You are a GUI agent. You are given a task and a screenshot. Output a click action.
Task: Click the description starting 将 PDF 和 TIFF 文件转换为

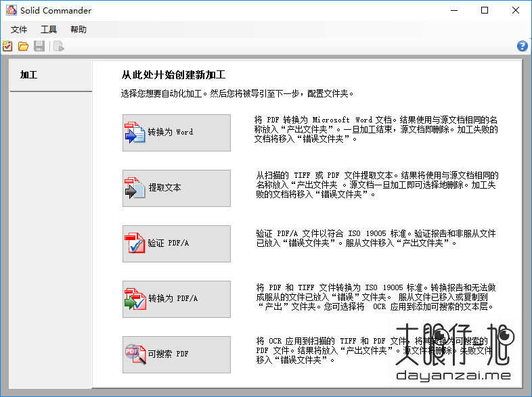376,297
